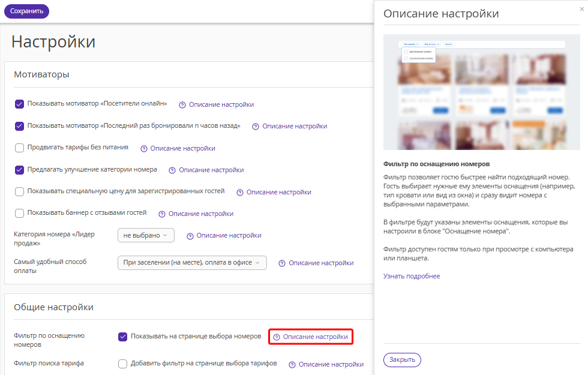
Task: Enable special price for registered guests checkbox
Action: pos(19,191)
